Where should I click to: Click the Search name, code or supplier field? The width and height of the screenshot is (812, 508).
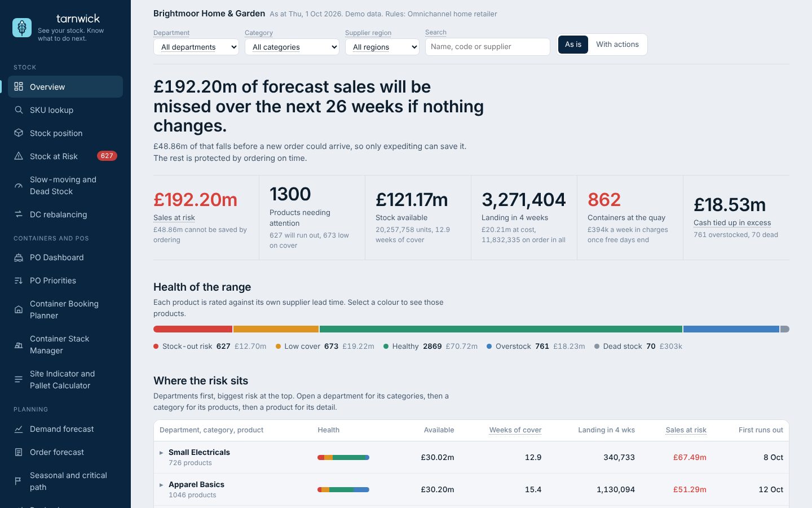click(x=488, y=47)
